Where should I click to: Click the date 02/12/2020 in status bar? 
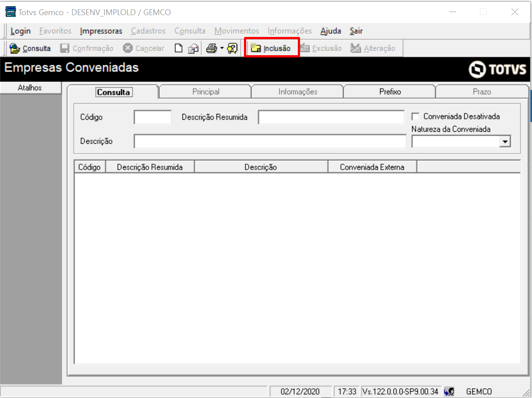pos(300,392)
